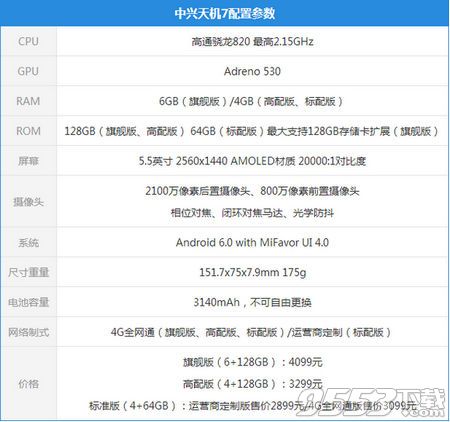
Task: Click the price line 旗舰版（6+128GB）：4099元
Action: pyautogui.click(x=252, y=362)
